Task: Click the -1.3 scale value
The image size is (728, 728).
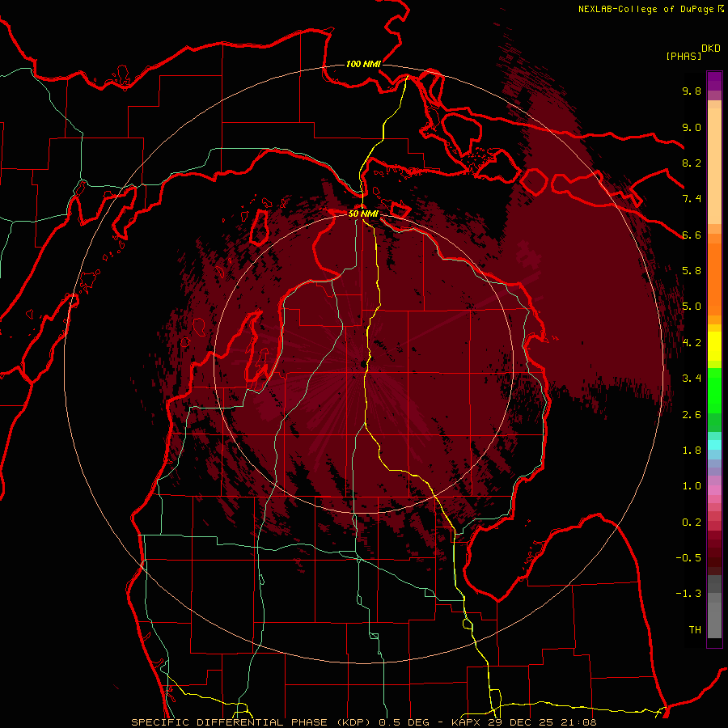Action: 688,594
